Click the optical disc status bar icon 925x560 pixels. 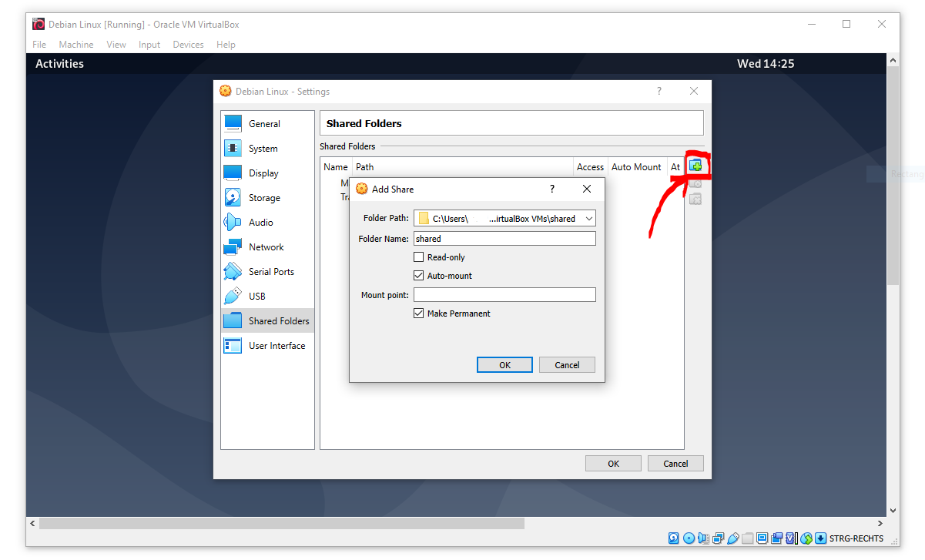(x=689, y=538)
